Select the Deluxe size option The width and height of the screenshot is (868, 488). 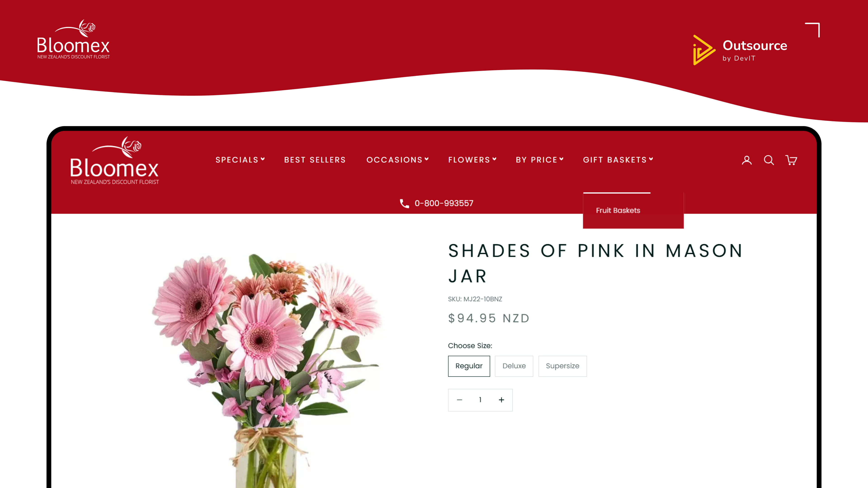pyautogui.click(x=514, y=366)
